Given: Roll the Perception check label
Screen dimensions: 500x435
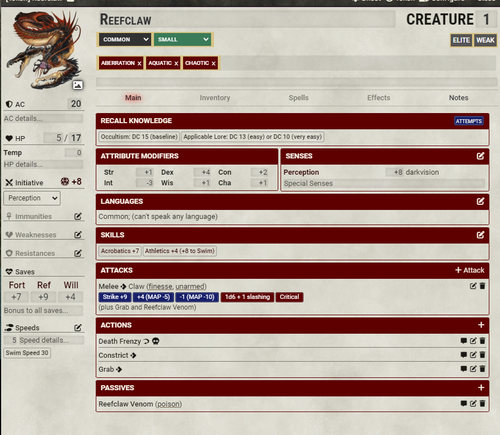Looking at the screenshot, I should (x=301, y=172).
